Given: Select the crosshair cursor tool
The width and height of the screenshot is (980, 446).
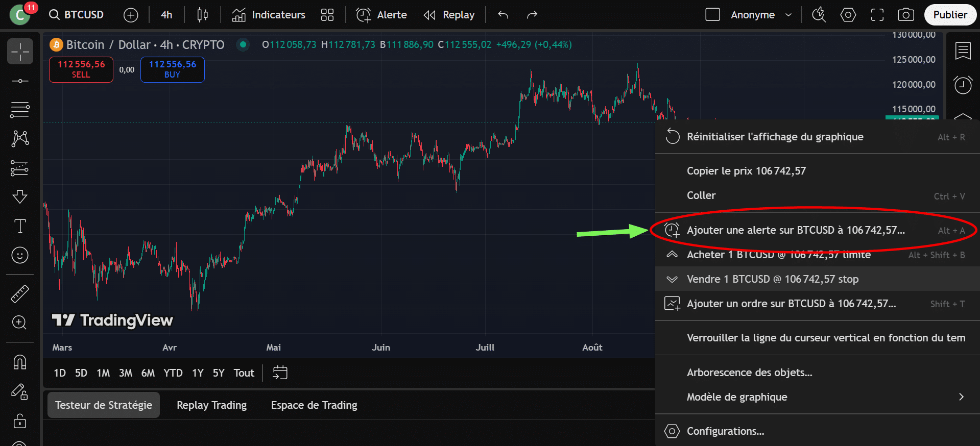Looking at the screenshot, I should [x=20, y=52].
